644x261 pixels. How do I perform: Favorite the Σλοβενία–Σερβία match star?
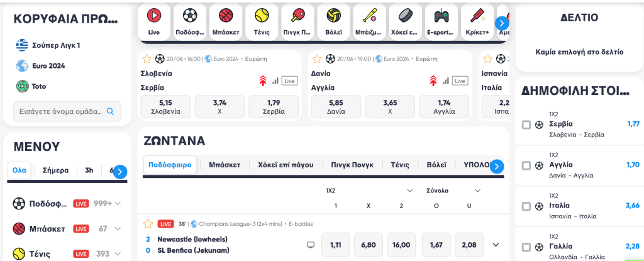(147, 58)
